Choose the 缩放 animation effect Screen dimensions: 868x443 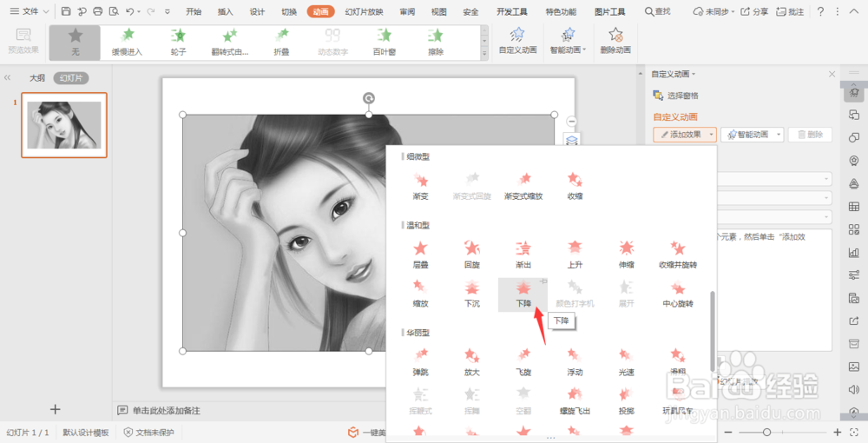pos(421,294)
